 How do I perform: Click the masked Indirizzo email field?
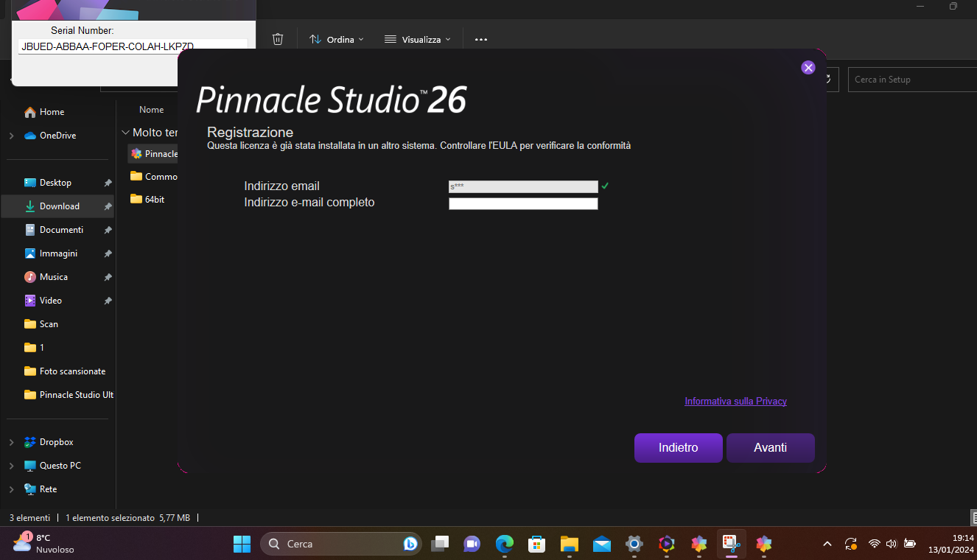523,187
